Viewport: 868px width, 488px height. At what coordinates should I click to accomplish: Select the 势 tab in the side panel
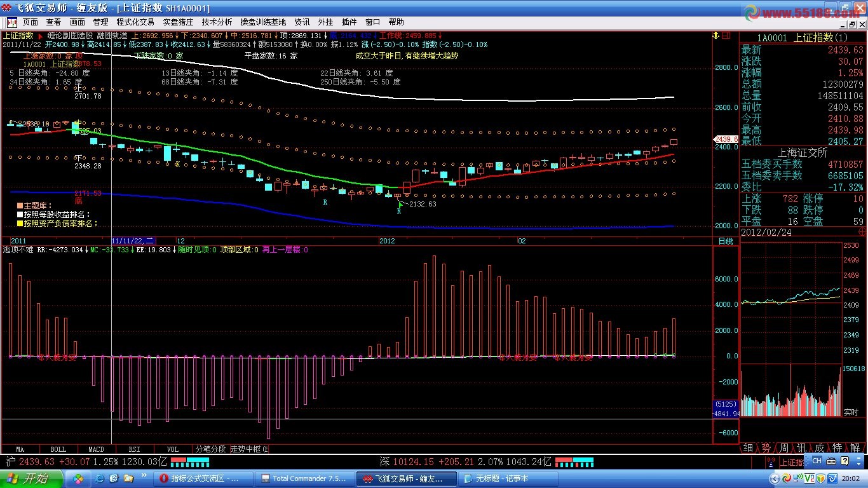[766, 447]
